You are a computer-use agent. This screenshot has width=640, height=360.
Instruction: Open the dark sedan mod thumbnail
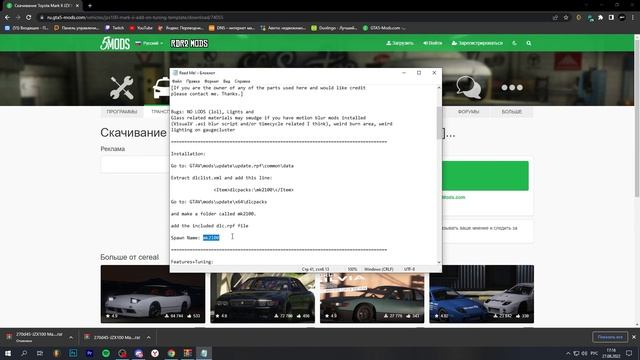262,298
